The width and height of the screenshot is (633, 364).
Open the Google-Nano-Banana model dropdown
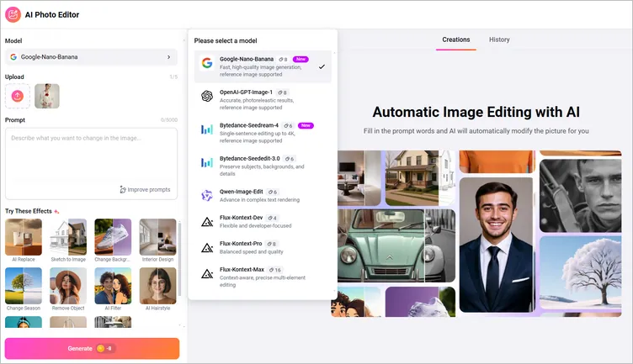point(90,57)
